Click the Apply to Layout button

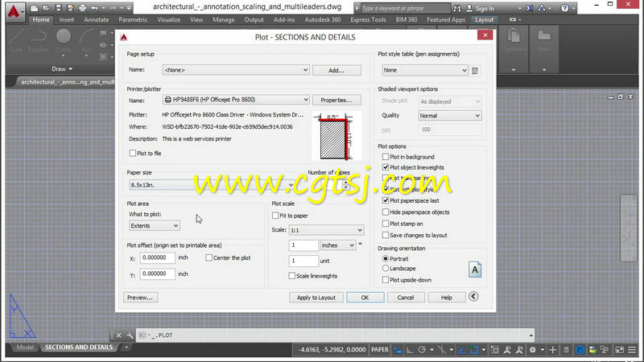pyautogui.click(x=316, y=298)
